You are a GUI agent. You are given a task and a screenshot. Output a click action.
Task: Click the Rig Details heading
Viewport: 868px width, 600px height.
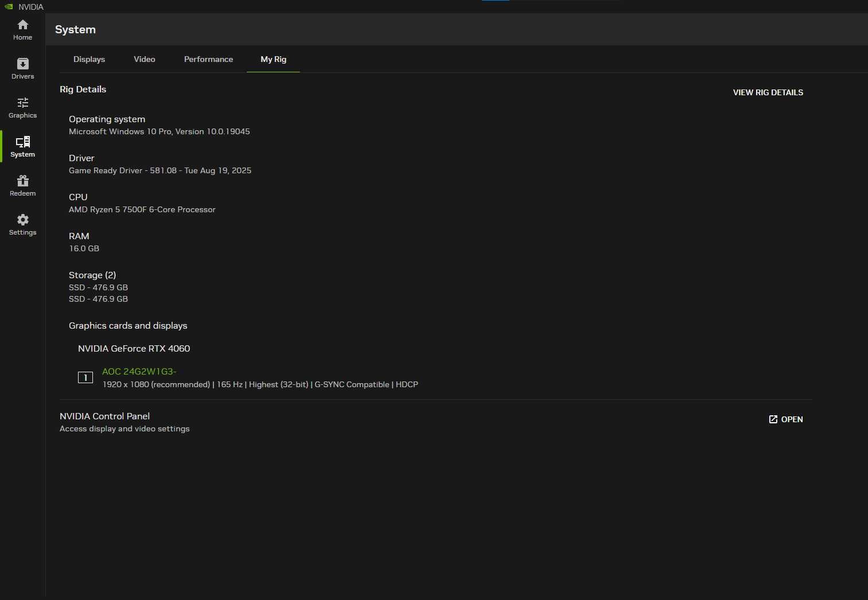click(83, 89)
